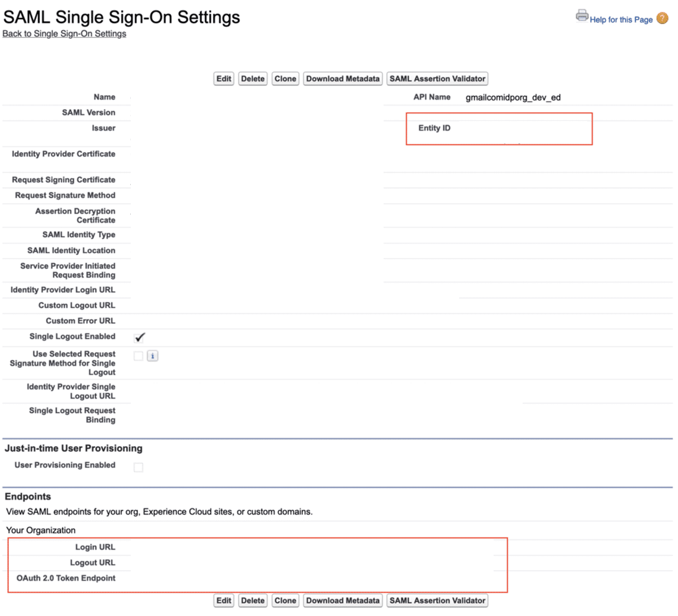Enable the Single Logout Enabled checkbox
Viewport: 678px width, 616px height.
(139, 337)
